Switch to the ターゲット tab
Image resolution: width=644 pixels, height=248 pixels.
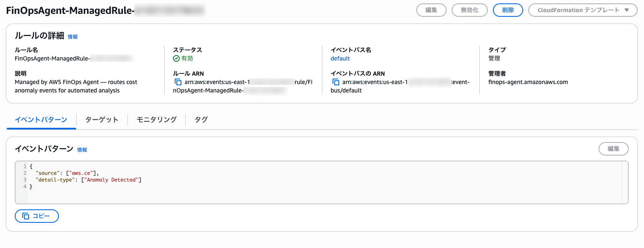coord(102,119)
